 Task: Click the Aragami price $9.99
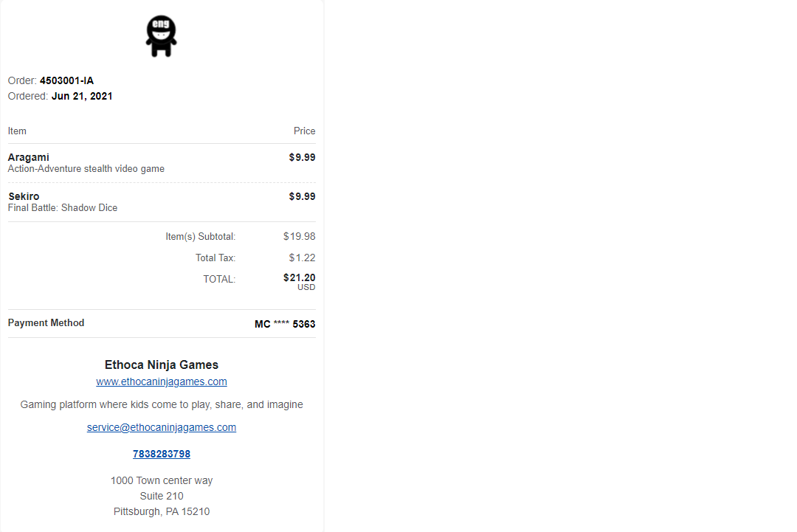(x=302, y=157)
